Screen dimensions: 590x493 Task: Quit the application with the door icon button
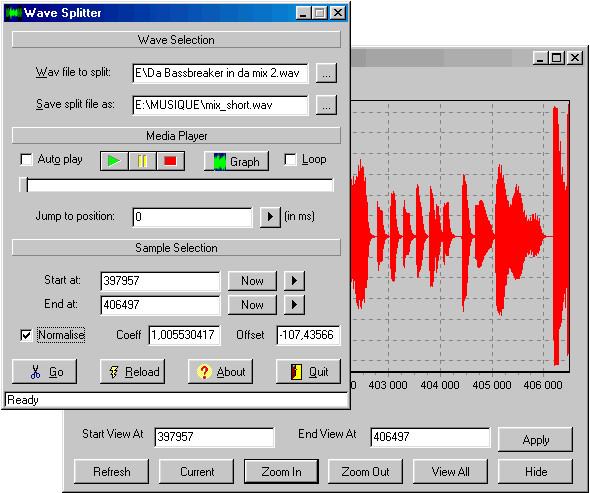point(309,372)
